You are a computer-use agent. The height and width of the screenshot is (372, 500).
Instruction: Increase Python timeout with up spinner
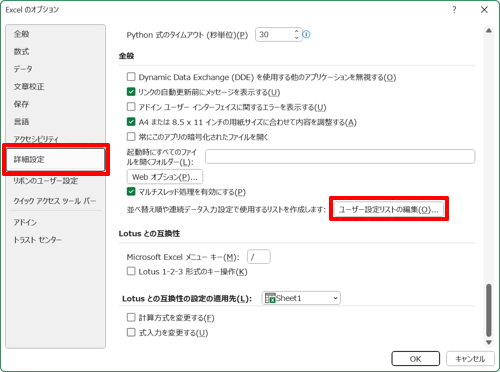296,31
